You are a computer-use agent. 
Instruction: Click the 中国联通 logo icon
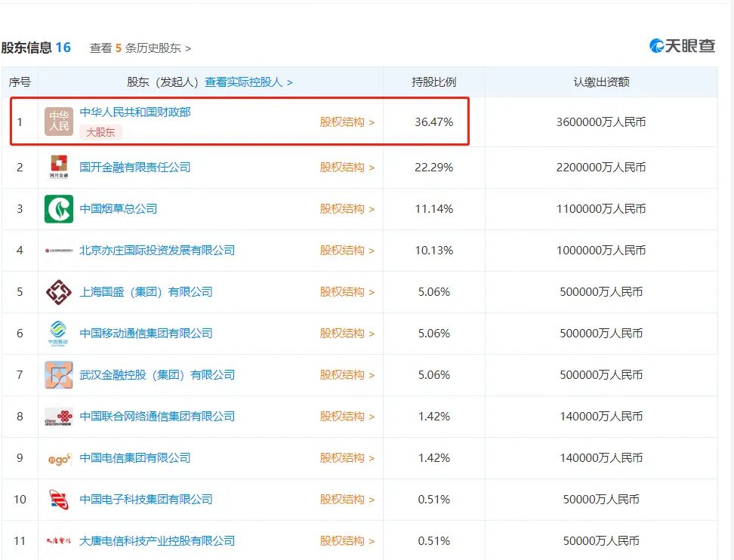coord(59,417)
